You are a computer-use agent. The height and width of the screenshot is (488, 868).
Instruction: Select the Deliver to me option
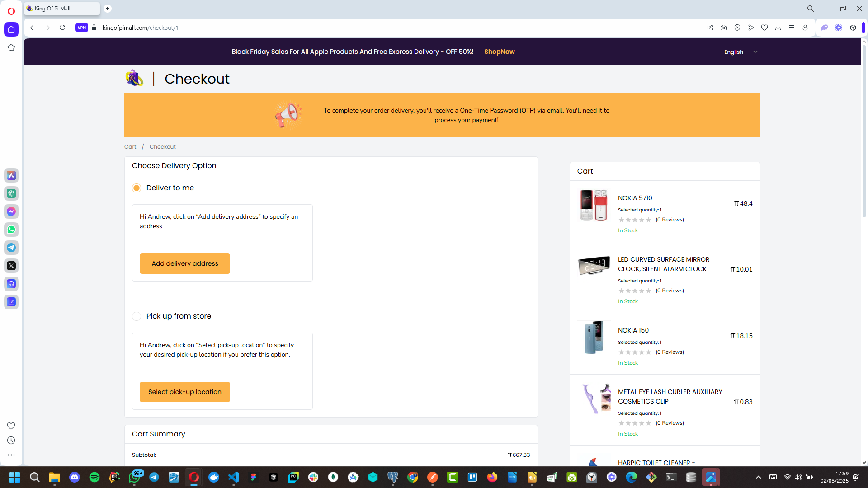[x=137, y=188]
